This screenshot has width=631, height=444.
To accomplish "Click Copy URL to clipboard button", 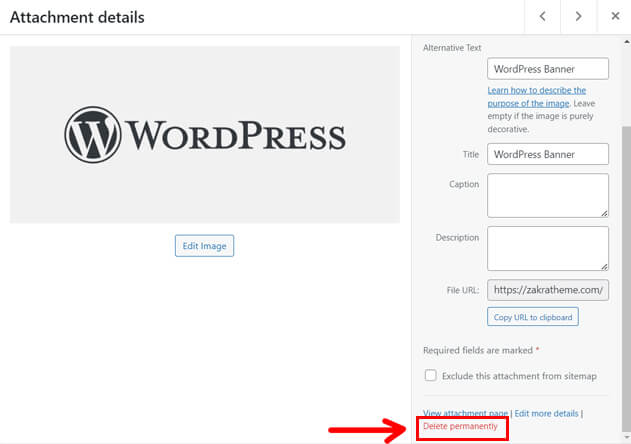I will (533, 317).
